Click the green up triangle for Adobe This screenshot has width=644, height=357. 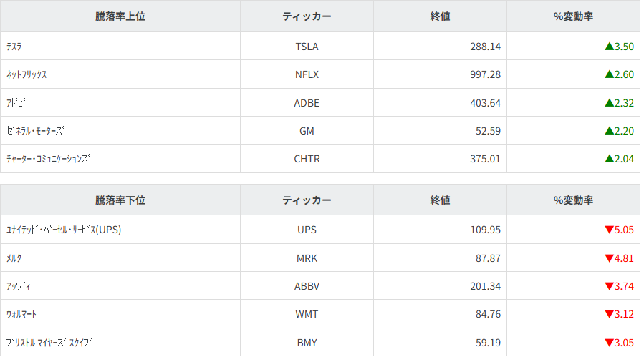pyautogui.click(x=609, y=102)
